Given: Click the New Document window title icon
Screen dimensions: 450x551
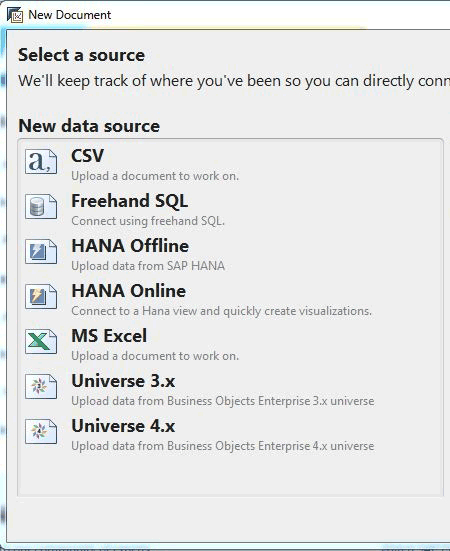Looking at the screenshot, I should [x=15, y=15].
